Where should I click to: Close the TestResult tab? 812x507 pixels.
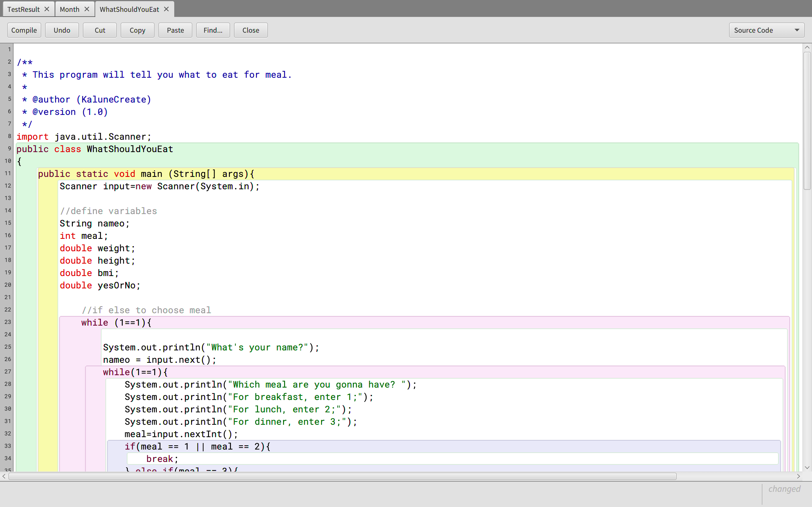tap(47, 9)
